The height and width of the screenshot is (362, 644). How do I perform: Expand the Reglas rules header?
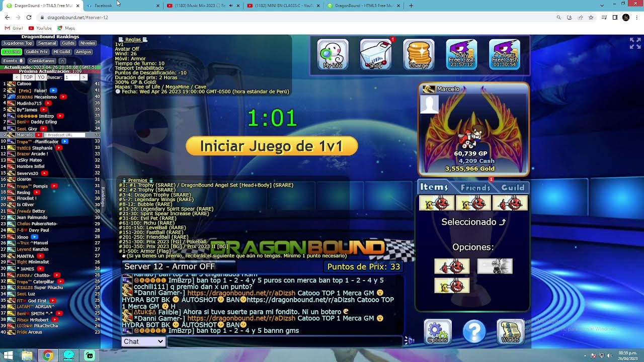pyautogui.click(x=133, y=39)
